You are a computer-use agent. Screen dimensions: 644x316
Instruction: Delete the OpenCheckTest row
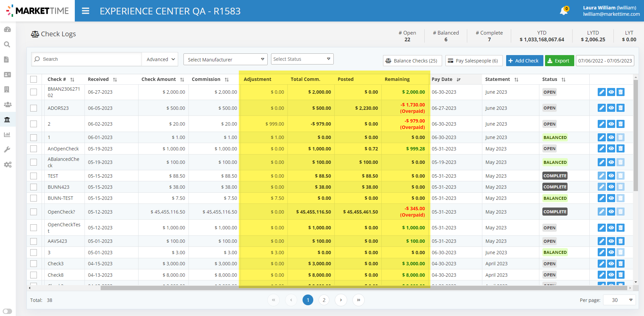click(x=621, y=228)
